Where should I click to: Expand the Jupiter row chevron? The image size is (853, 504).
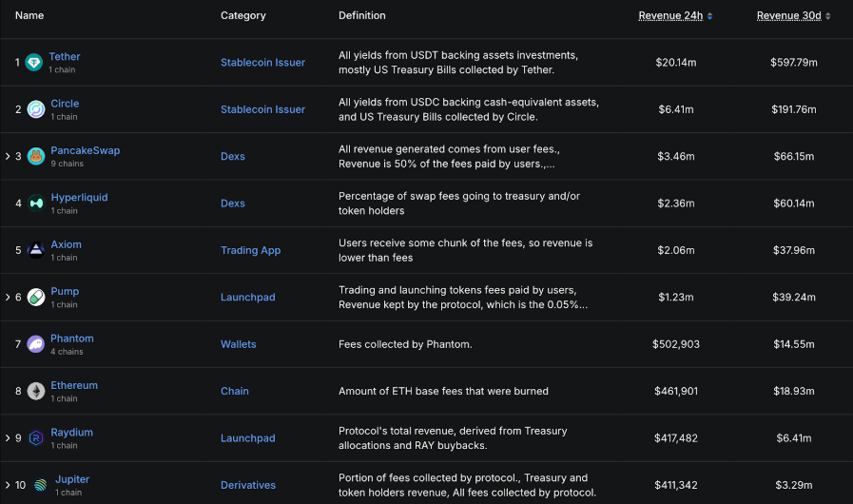[8, 485]
